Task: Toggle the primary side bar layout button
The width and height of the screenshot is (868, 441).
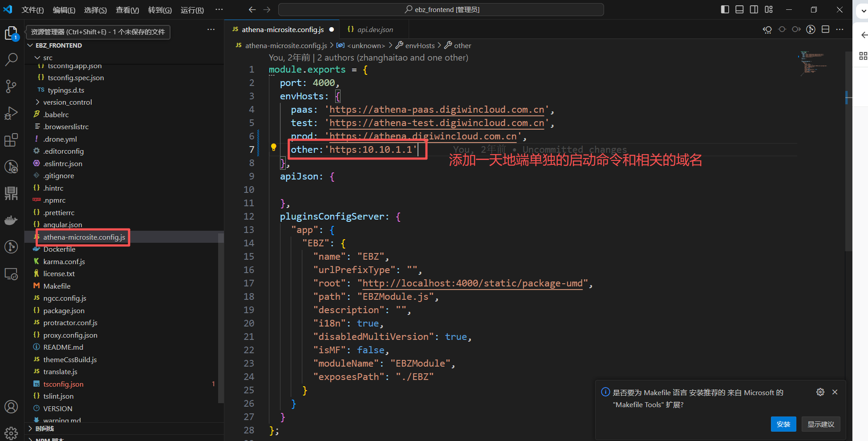Action: [x=725, y=9]
